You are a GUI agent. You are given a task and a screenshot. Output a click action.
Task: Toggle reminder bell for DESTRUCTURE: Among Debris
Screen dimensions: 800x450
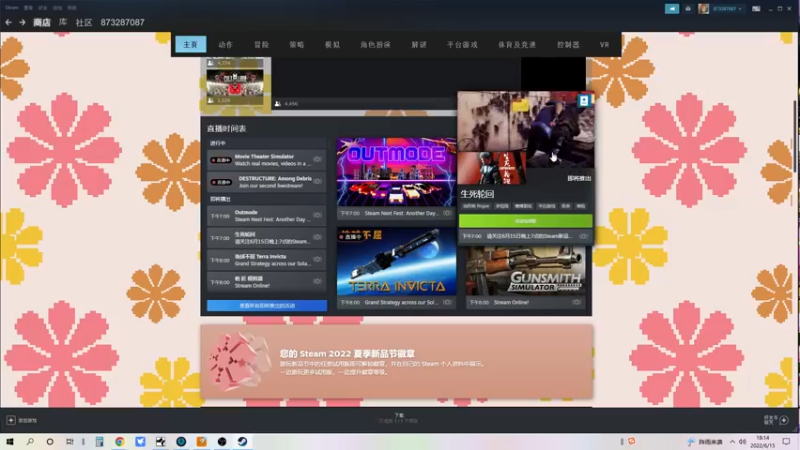317,182
